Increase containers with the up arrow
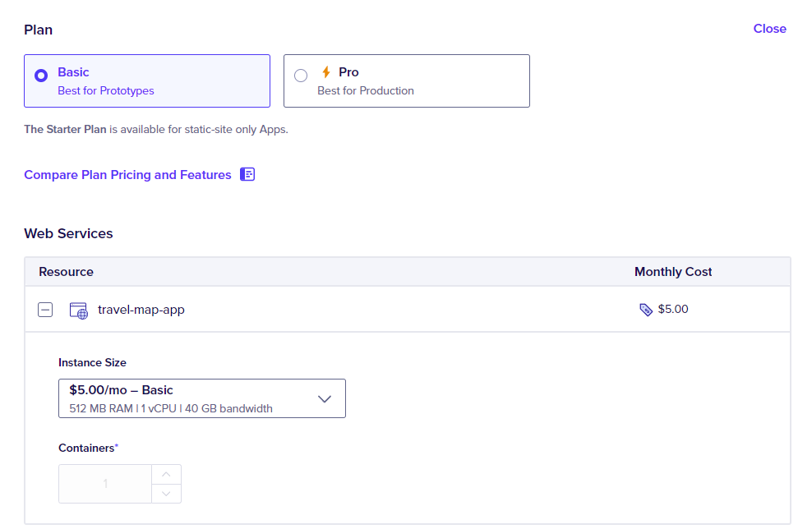The width and height of the screenshot is (812, 529). 166,474
